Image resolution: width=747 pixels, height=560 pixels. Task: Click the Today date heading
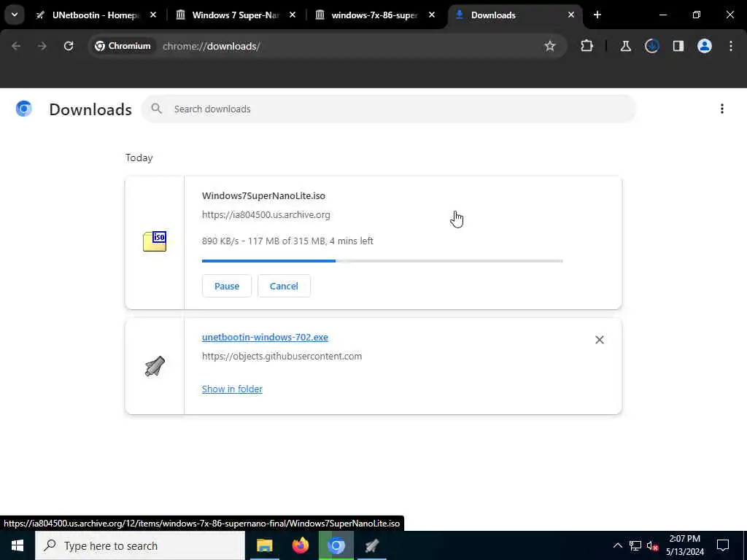[139, 157]
